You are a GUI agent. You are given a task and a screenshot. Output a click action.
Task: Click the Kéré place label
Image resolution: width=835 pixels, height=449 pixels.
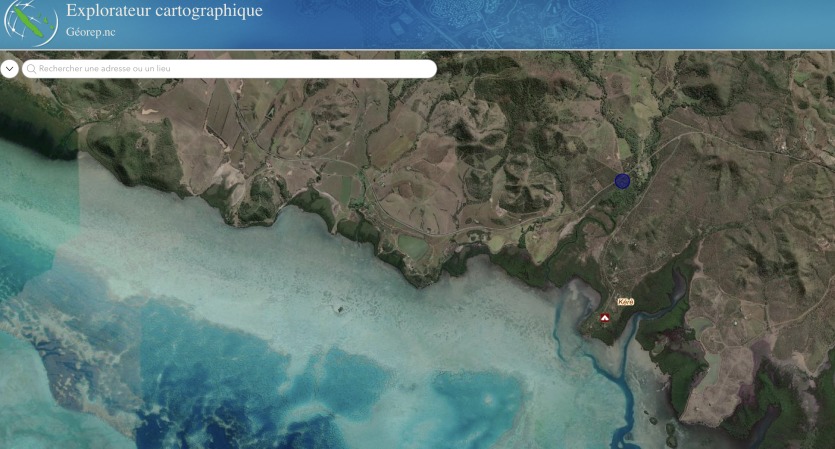pos(625,301)
